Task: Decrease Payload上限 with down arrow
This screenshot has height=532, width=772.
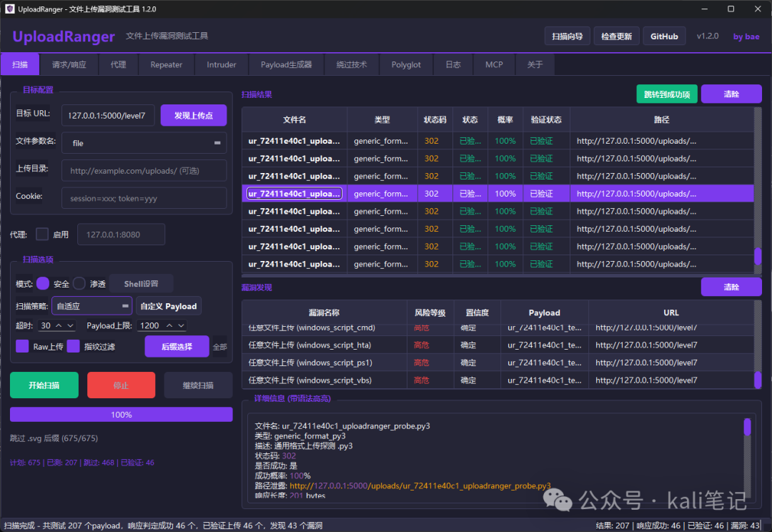Action: (181, 325)
